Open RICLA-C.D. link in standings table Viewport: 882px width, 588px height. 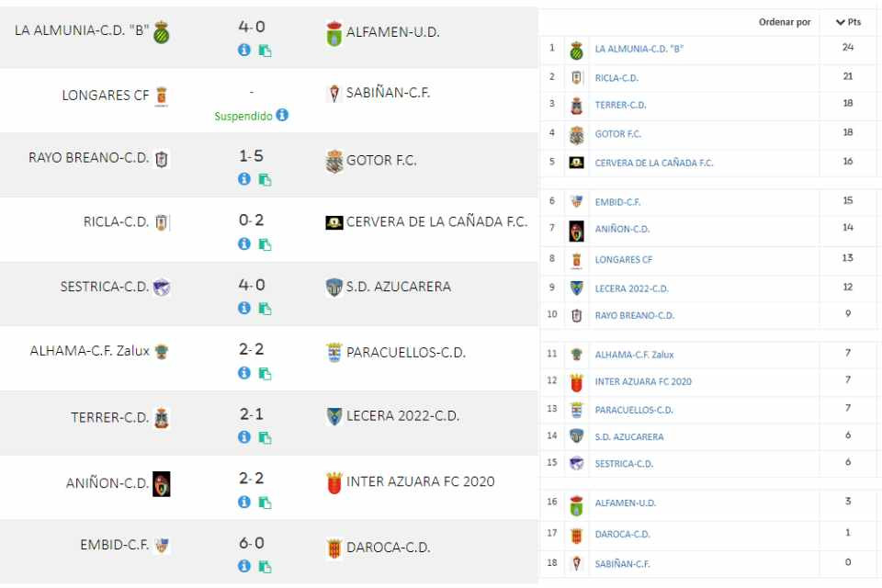click(616, 78)
